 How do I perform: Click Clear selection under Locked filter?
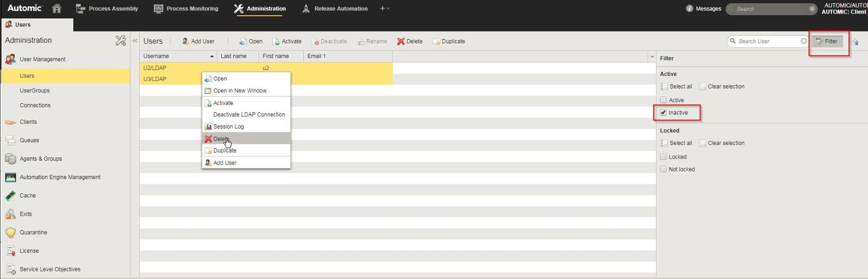[722, 143]
